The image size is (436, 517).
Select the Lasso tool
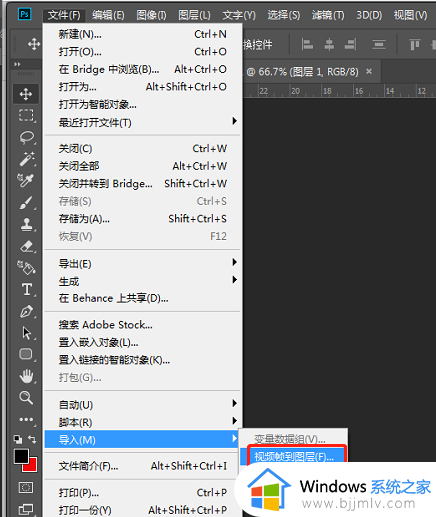[26, 137]
